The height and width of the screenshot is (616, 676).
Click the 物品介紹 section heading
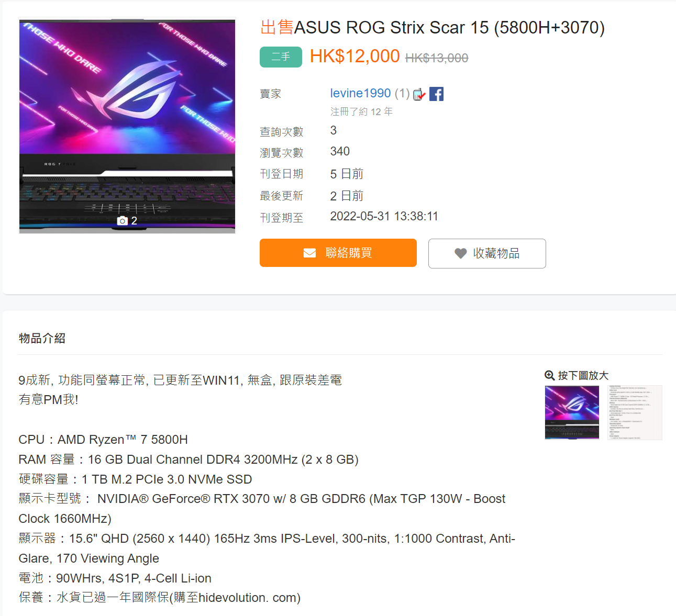click(42, 338)
